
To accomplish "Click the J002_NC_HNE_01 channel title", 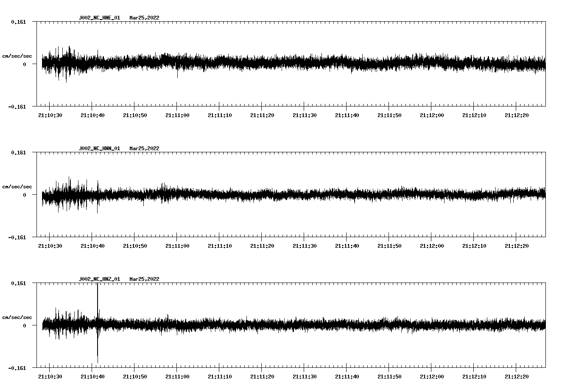I will (99, 18).
